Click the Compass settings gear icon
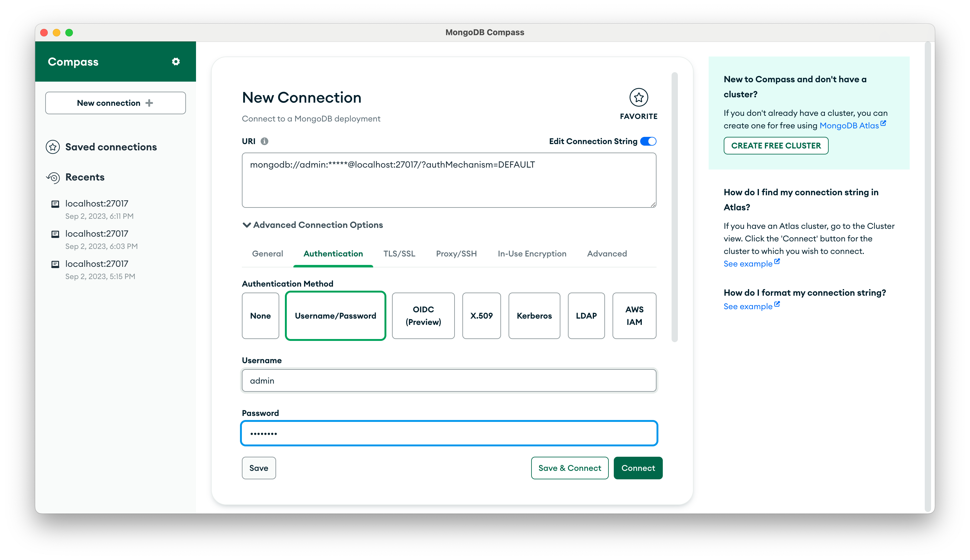The image size is (970, 560). coord(176,62)
